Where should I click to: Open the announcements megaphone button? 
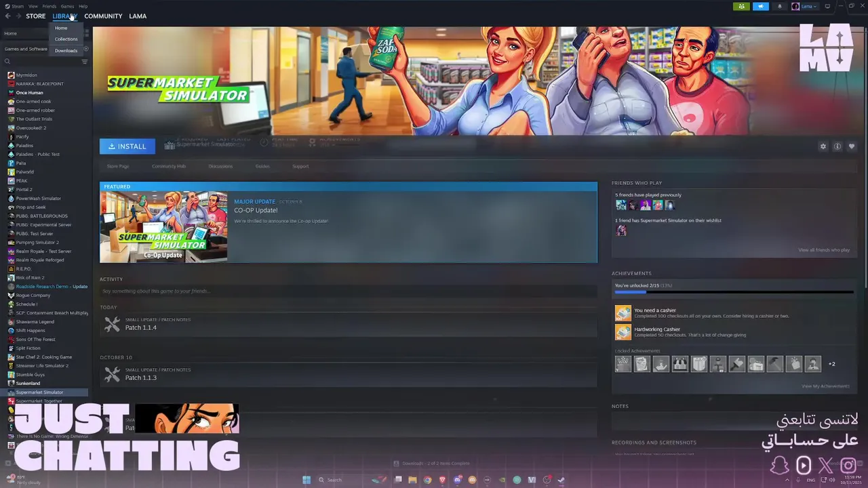point(760,6)
